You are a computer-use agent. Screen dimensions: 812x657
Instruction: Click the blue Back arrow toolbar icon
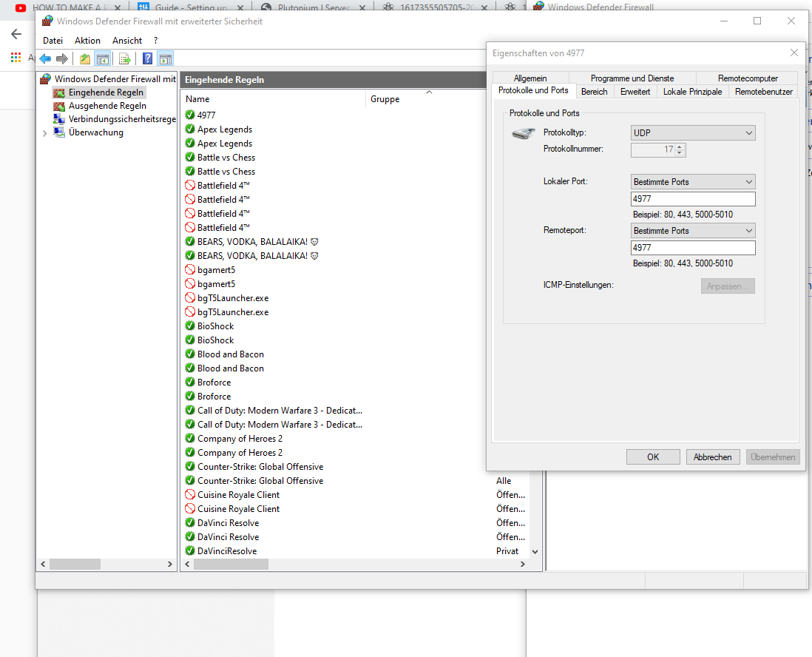(x=46, y=58)
